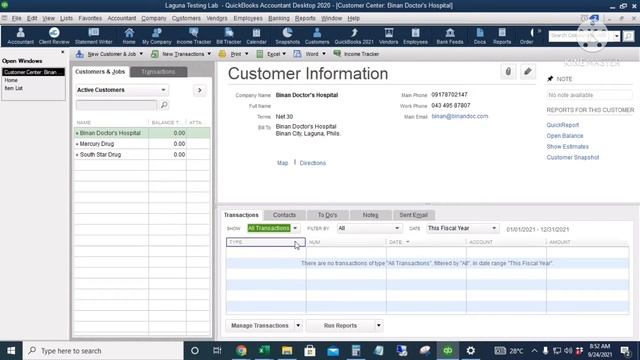Open the Bank Feeds icon
The width and height of the screenshot is (640, 360).
450,36
